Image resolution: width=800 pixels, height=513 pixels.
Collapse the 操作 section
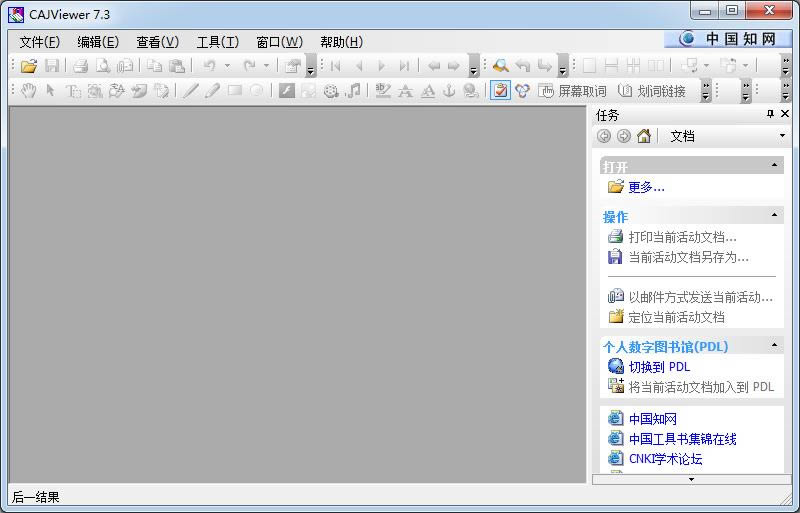pos(774,215)
